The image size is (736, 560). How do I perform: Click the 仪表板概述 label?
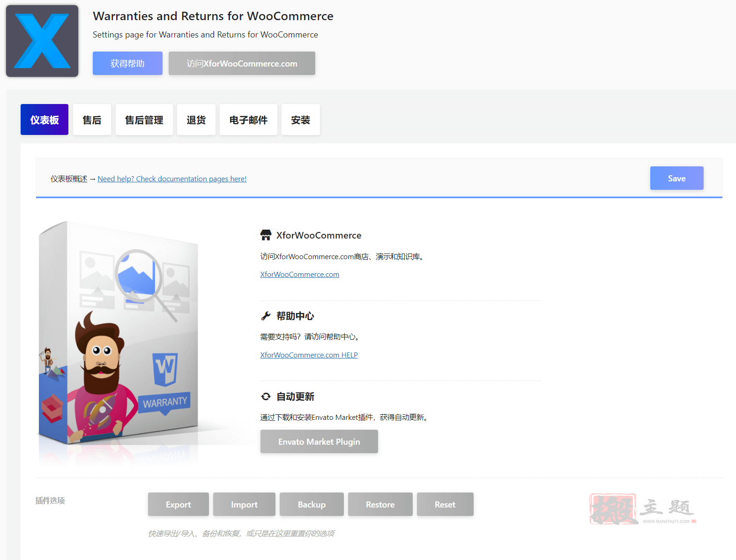(x=69, y=179)
